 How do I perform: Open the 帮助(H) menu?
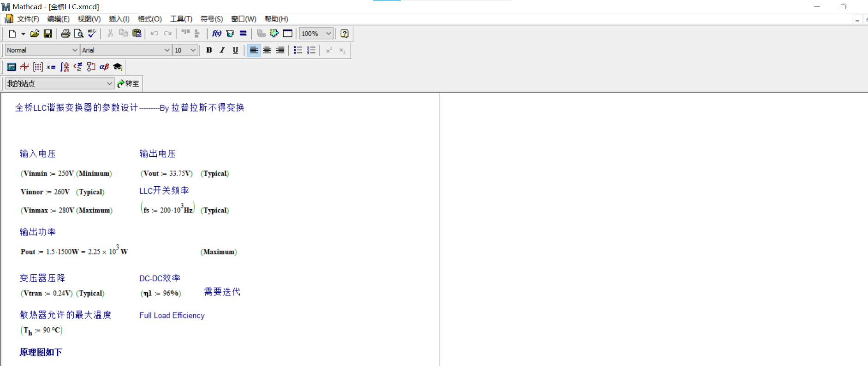[276, 19]
